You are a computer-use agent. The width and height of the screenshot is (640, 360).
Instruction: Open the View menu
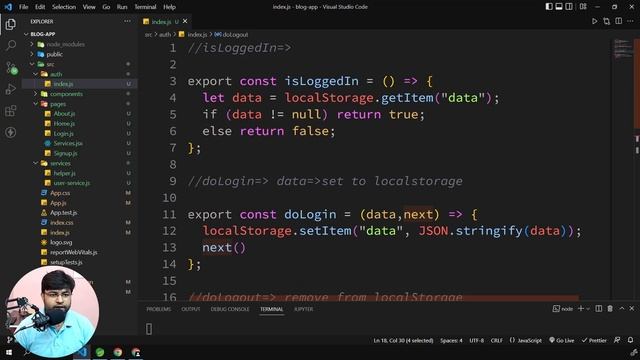tap(89, 7)
